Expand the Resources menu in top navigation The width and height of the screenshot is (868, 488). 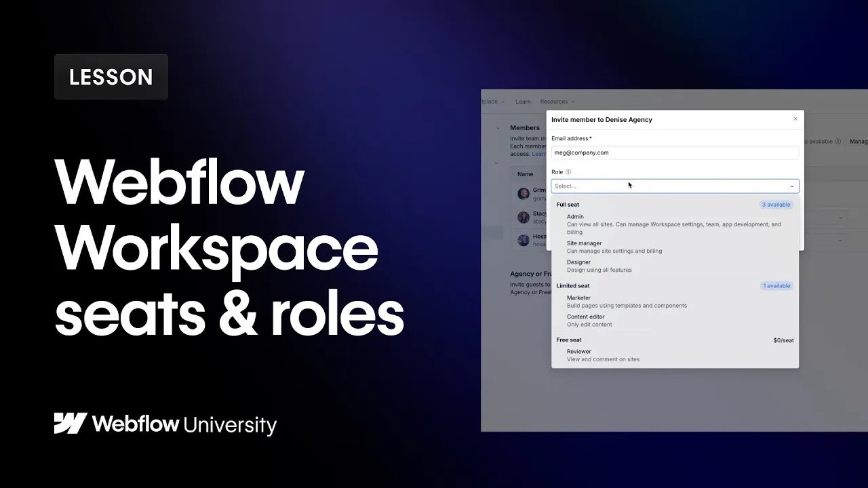[557, 102]
